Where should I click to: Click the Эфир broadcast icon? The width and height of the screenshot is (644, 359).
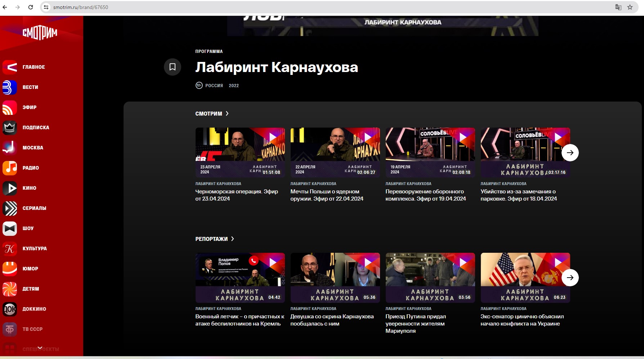[x=10, y=107]
